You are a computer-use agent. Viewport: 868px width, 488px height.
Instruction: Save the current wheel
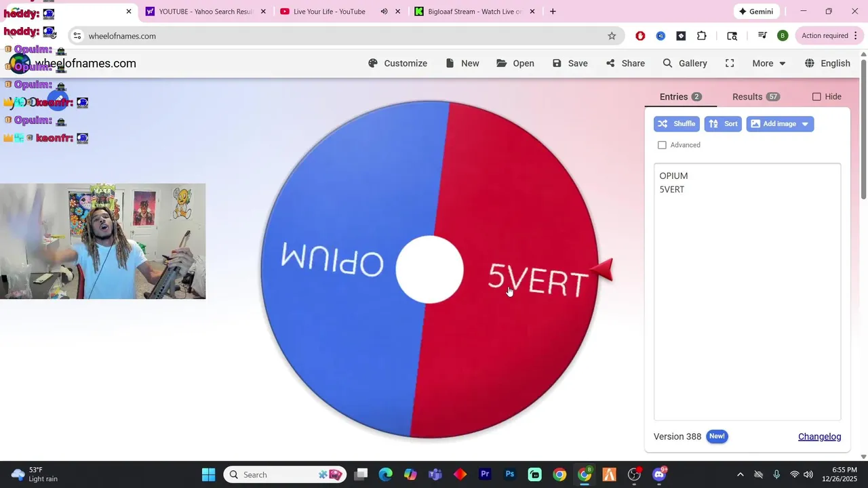[570, 63]
